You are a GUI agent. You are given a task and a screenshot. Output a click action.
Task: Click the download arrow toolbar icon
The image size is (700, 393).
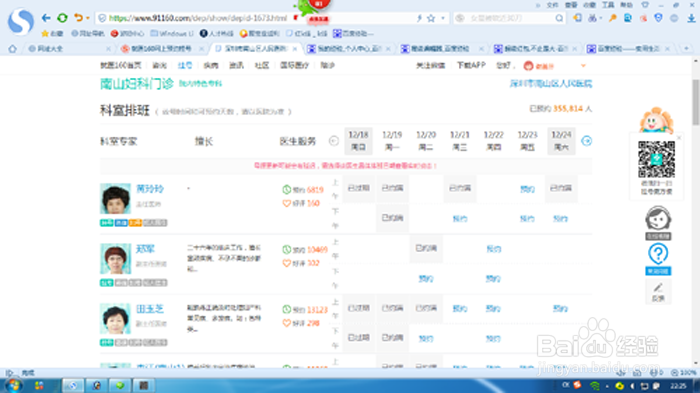(691, 18)
